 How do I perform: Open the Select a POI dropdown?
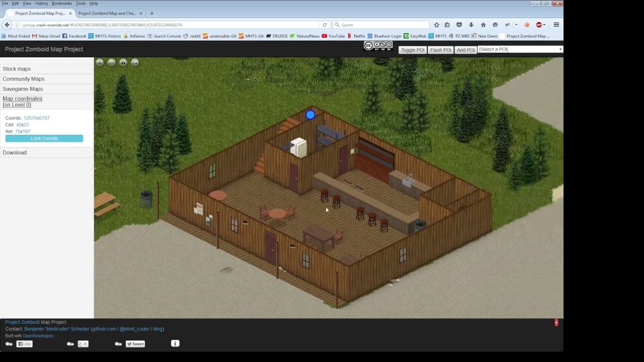tap(520, 49)
